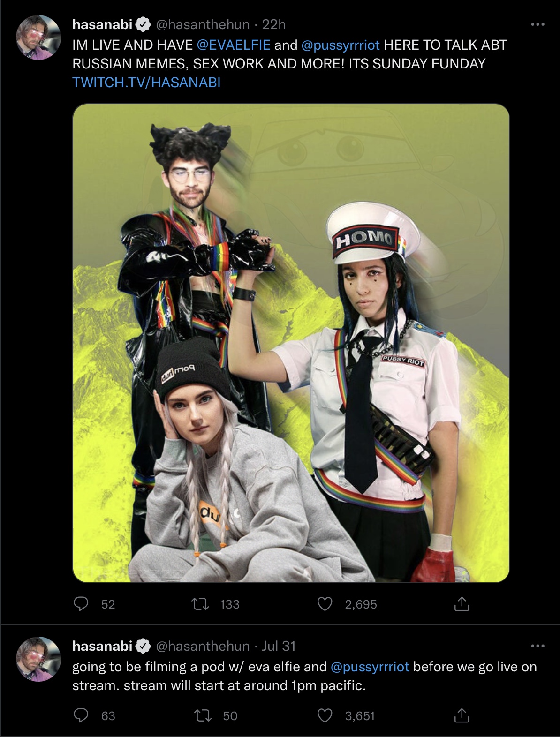560x737 pixels.
Task: View hasanabi profile avatar on first tweet
Action: (x=38, y=38)
